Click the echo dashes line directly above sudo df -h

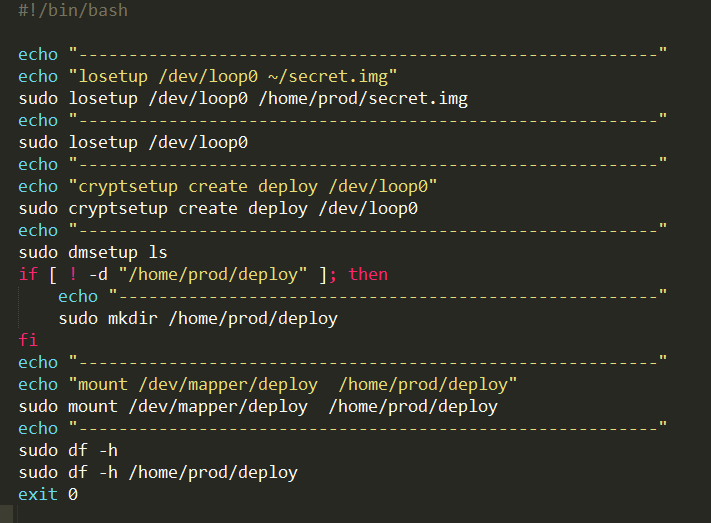coord(343,428)
